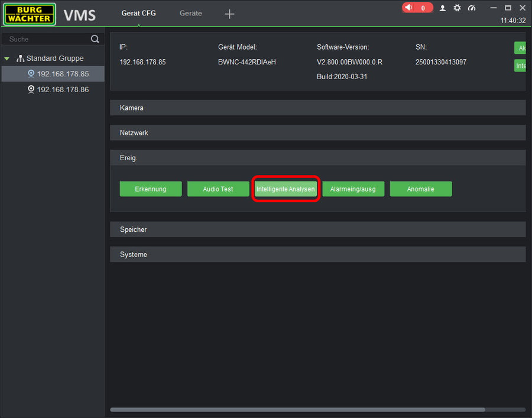Click the red alarm speaker icon
Screen dimensions: 532x418
(408, 8)
